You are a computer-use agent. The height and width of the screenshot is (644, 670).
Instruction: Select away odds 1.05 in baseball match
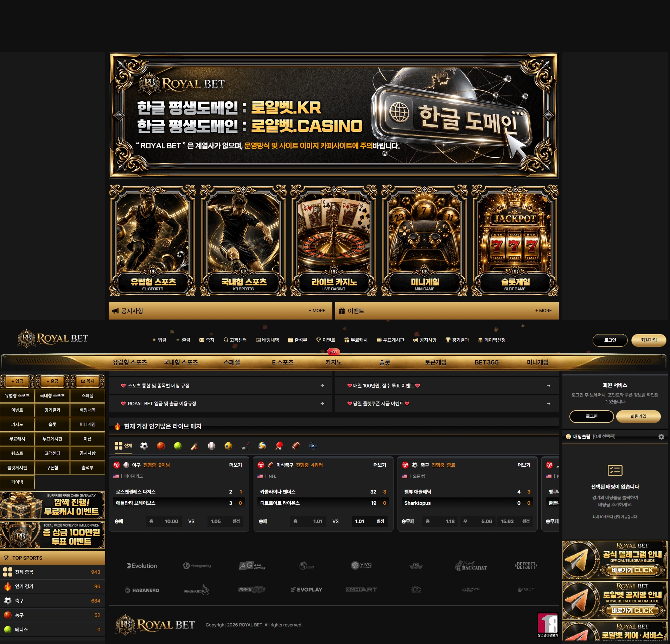tap(225, 521)
